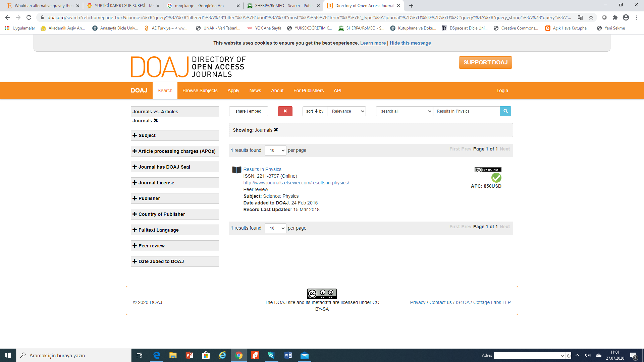
Task: Open Browse Subjects in nav bar
Action: [200, 90]
